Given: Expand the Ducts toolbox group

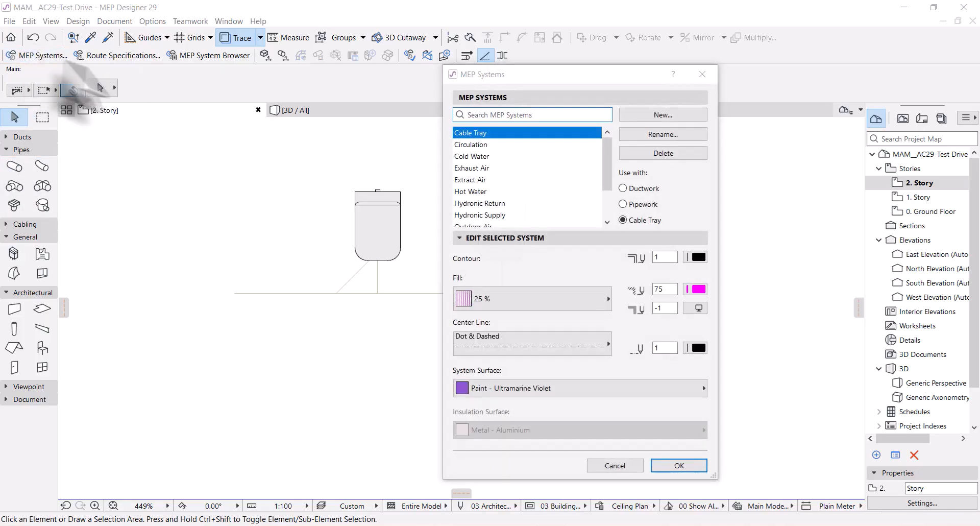Looking at the screenshot, I should (x=6, y=137).
